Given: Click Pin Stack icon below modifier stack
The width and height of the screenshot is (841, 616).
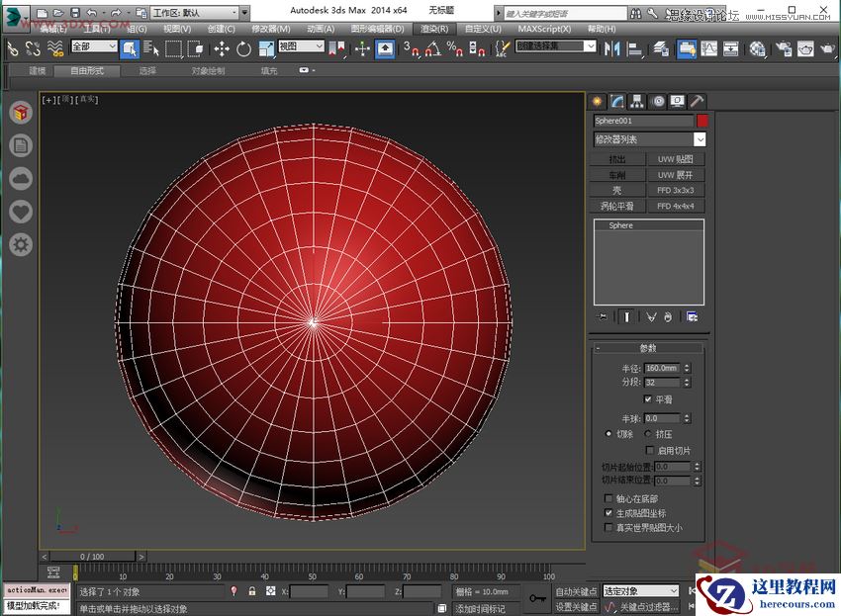Looking at the screenshot, I should pos(602,316).
